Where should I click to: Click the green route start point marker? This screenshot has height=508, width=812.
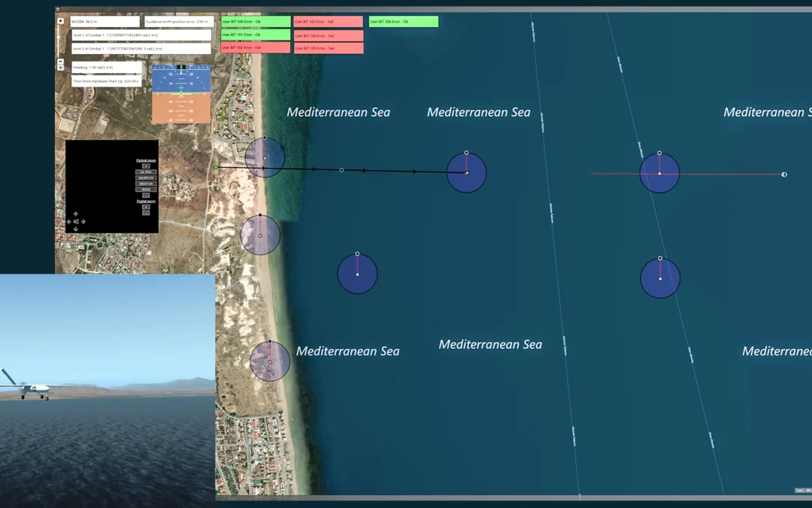coord(216,167)
